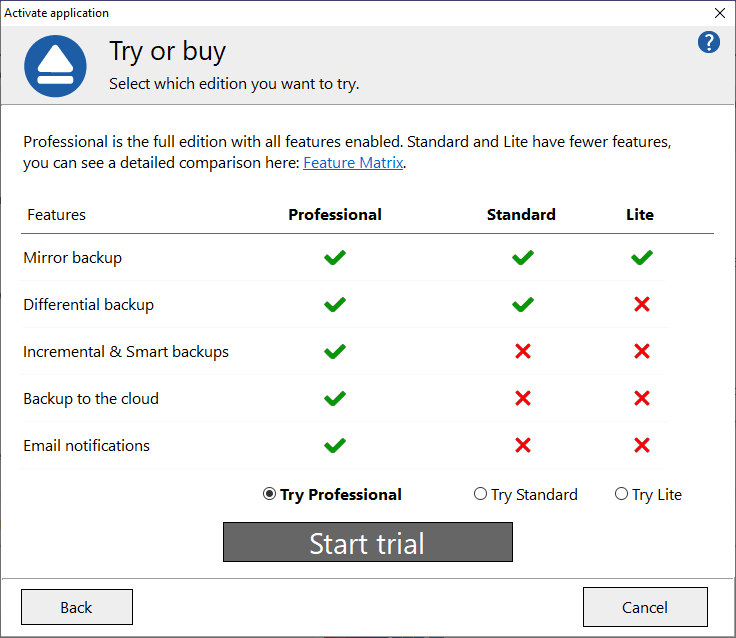Click the Standard column header
This screenshot has height=638, width=736.
pos(521,215)
